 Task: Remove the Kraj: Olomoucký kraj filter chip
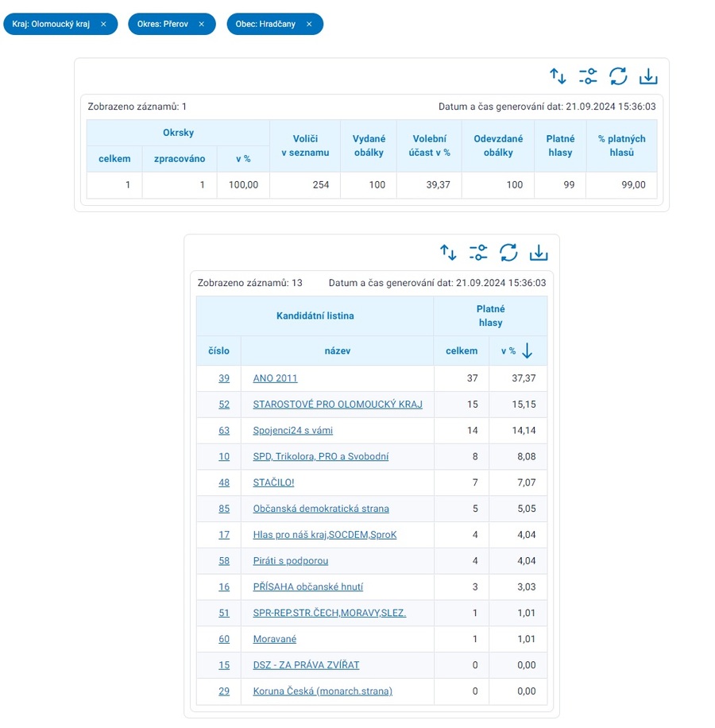[103, 25]
